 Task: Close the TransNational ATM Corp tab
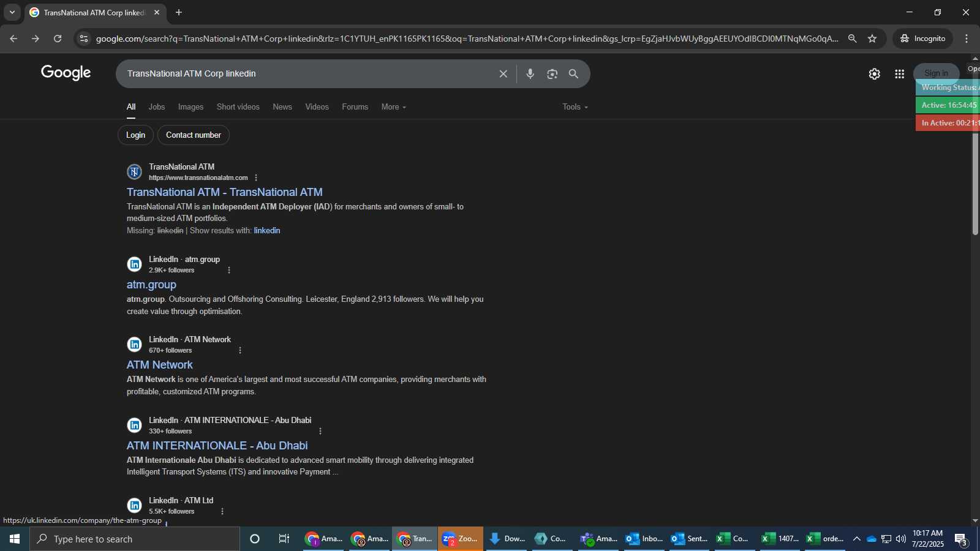[157, 12]
